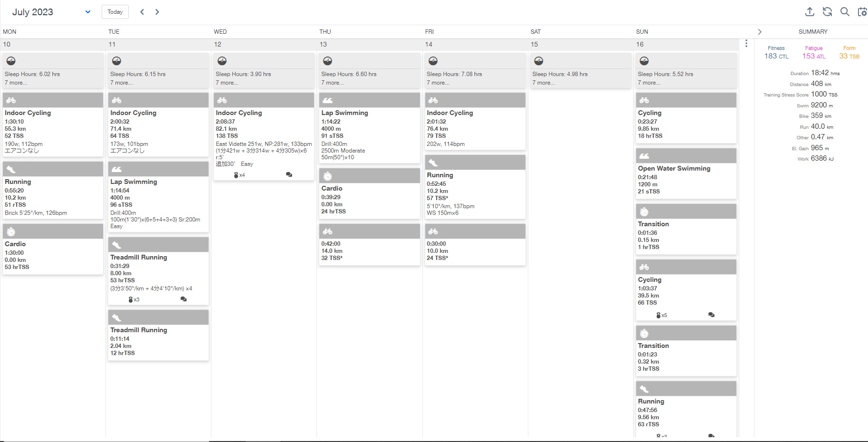
Task: Click kettlebell x5 icon on Sunday Cycling
Action: tap(661, 315)
